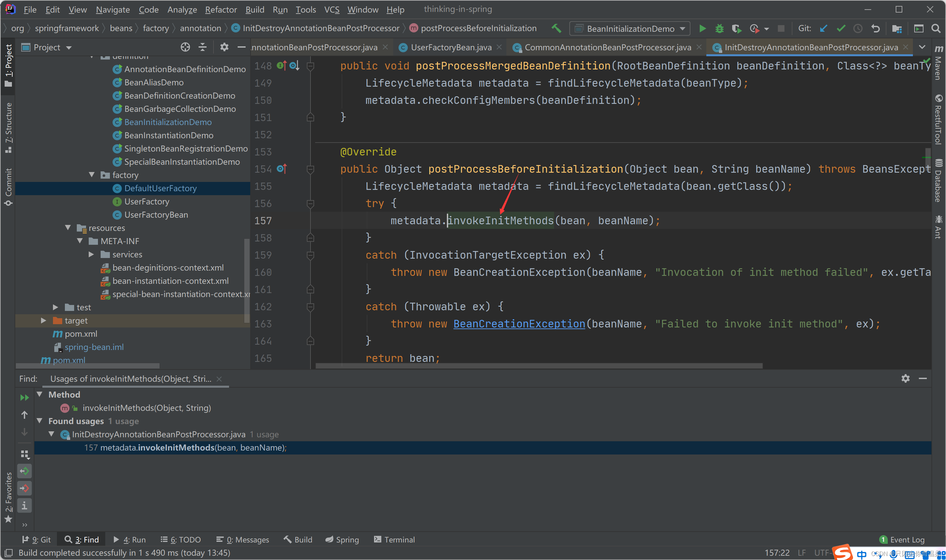Open the Search Everywhere magnifier icon
Image resolution: width=946 pixels, height=560 pixels.
[x=935, y=29]
